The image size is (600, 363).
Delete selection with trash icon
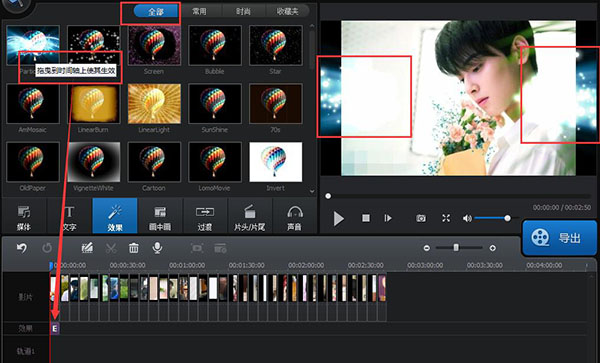[134, 248]
